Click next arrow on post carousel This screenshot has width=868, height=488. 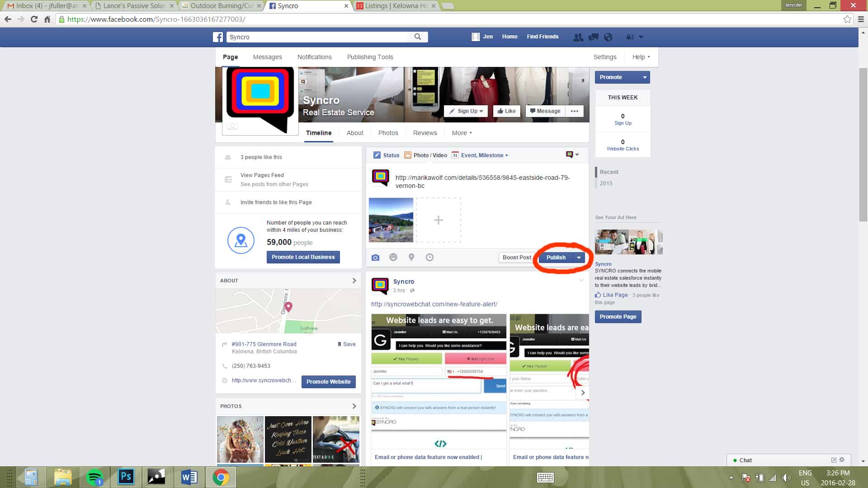(x=583, y=393)
